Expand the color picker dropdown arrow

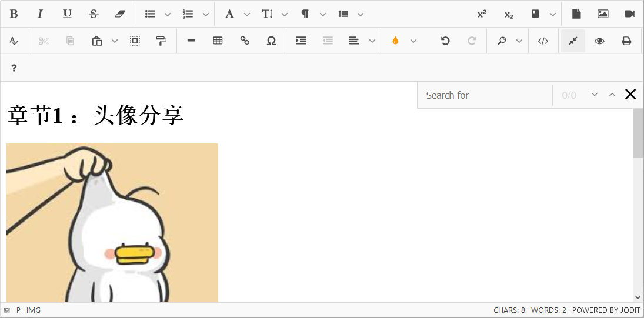point(413,41)
